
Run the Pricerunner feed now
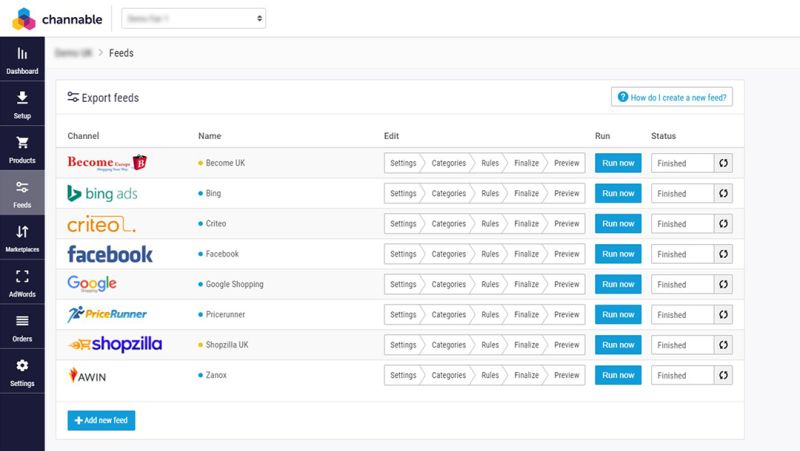tap(618, 315)
